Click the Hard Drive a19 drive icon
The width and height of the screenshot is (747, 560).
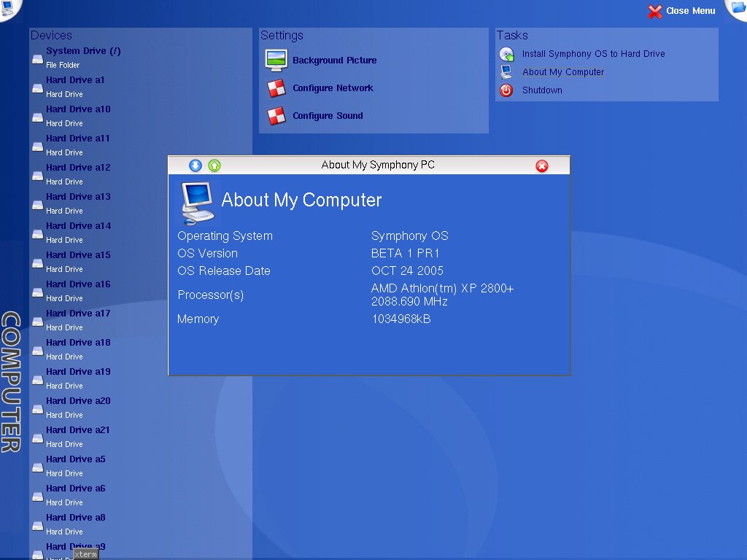coord(38,379)
